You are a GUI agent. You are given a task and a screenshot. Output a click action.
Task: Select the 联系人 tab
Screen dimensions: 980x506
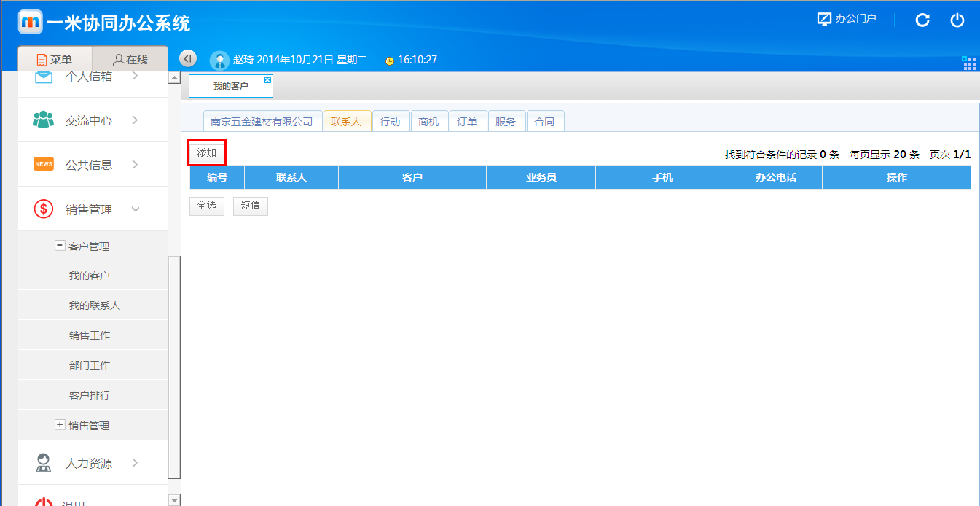[x=347, y=122]
